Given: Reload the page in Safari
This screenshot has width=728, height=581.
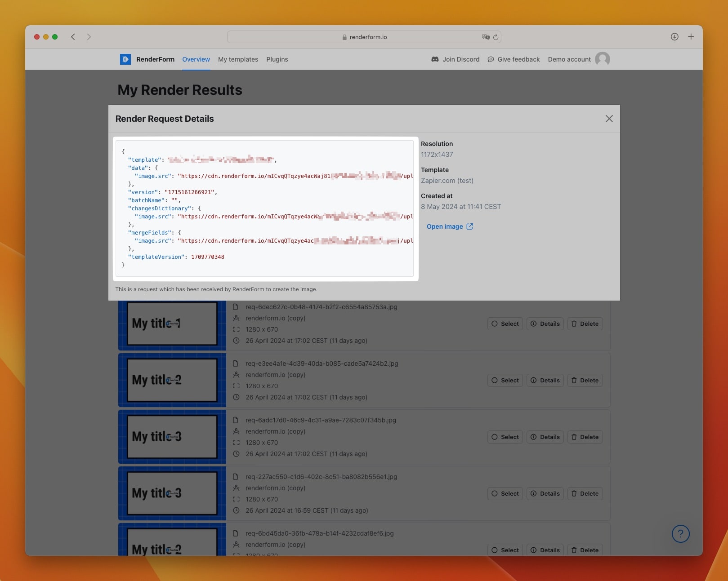Looking at the screenshot, I should tap(496, 37).
